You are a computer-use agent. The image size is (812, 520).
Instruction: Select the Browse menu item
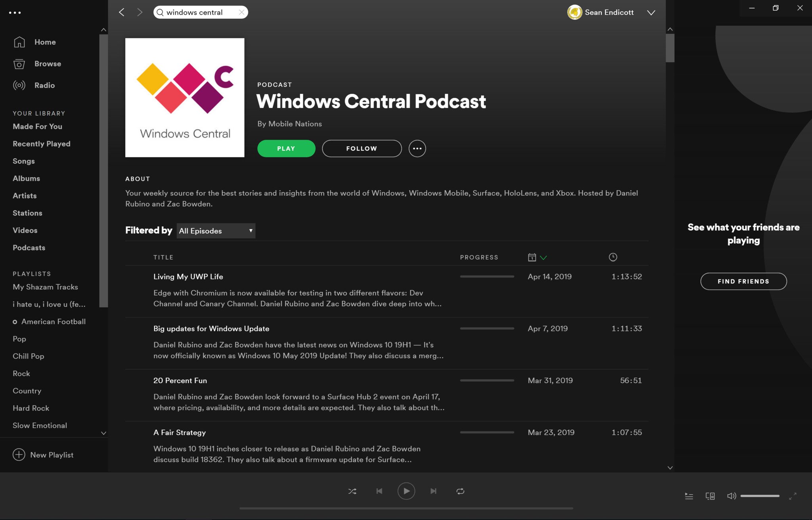click(47, 63)
